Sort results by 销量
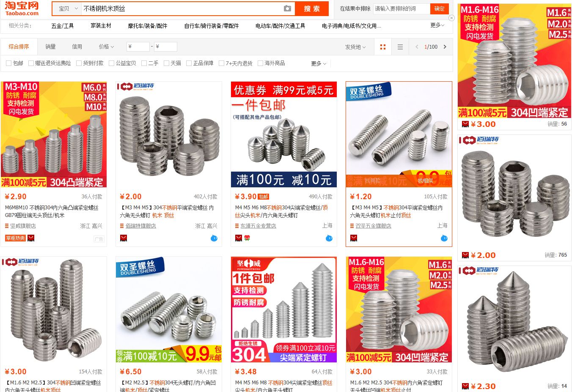The width and height of the screenshot is (572, 392). coord(50,47)
